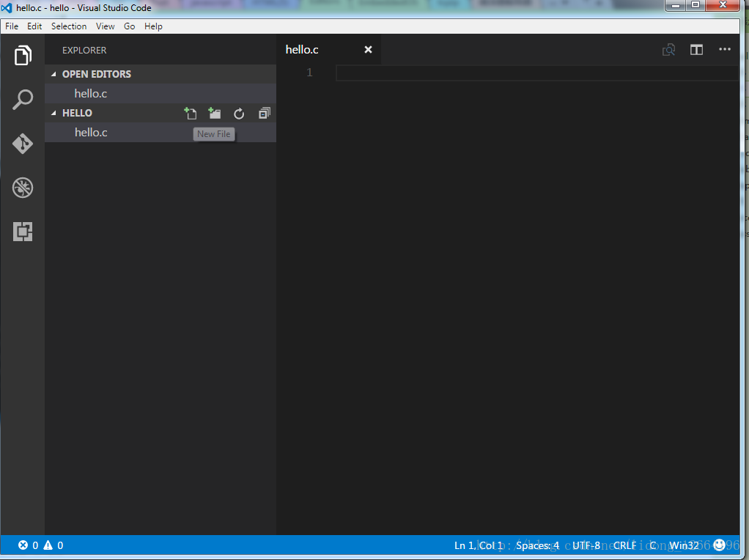The height and width of the screenshot is (560, 749).
Task: Split the editor with split icon
Action: (696, 49)
